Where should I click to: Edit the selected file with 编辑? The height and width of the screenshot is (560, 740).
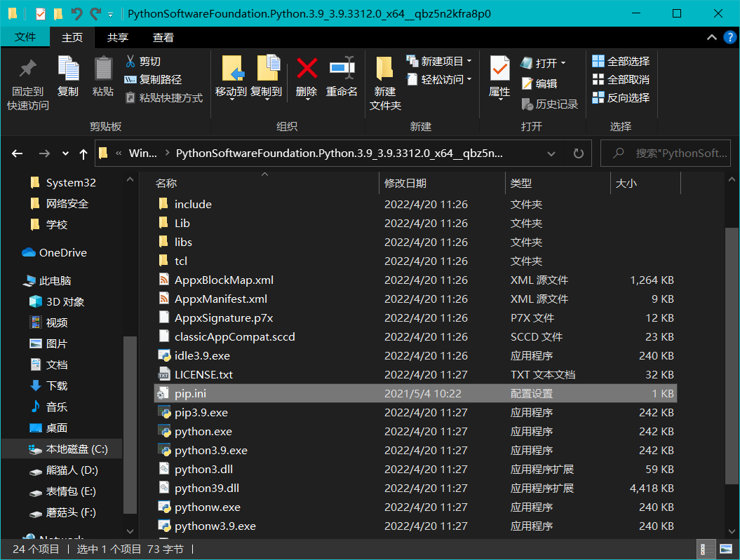(539, 84)
